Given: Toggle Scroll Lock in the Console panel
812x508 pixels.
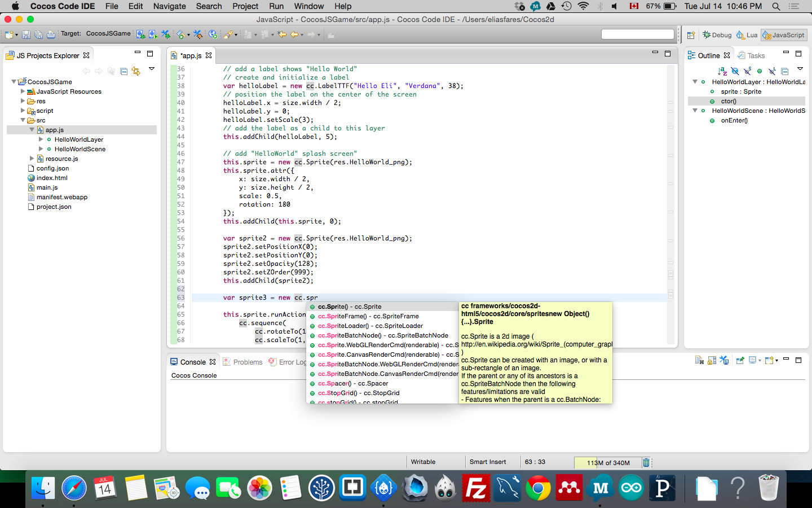Looking at the screenshot, I should [x=712, y=361].
